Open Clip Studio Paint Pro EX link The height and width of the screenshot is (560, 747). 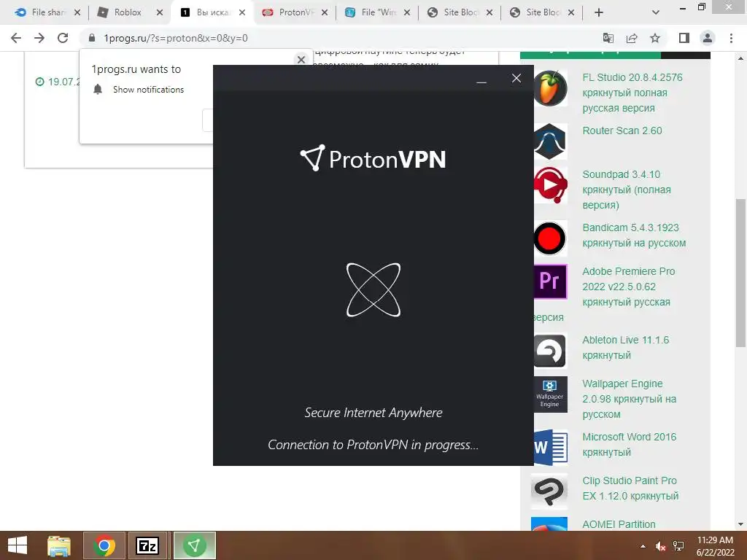tap(630, 488)
